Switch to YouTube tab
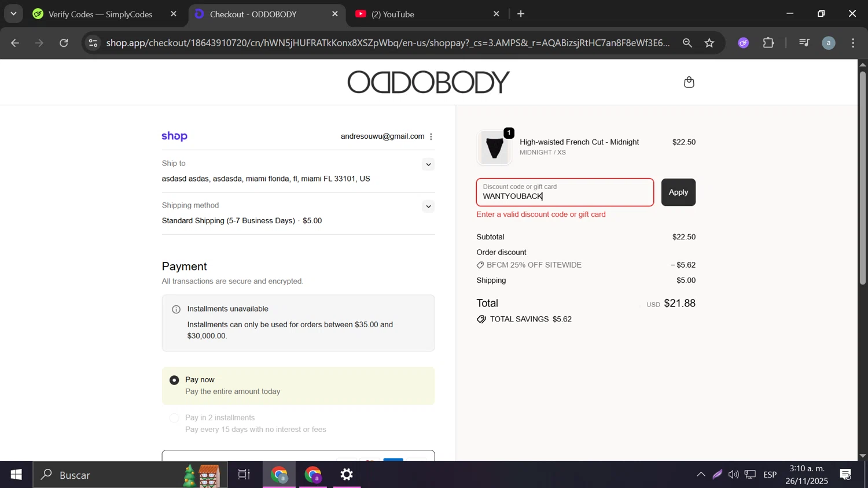The image size is (868, 488). click(x=392, y=14)
